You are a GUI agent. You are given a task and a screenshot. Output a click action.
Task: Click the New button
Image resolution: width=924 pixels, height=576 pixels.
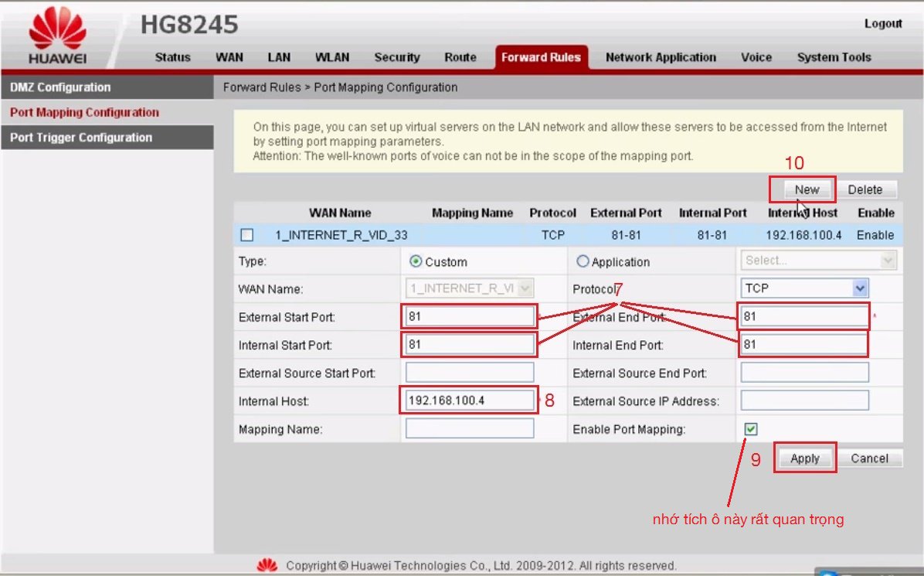click(807, 190)
